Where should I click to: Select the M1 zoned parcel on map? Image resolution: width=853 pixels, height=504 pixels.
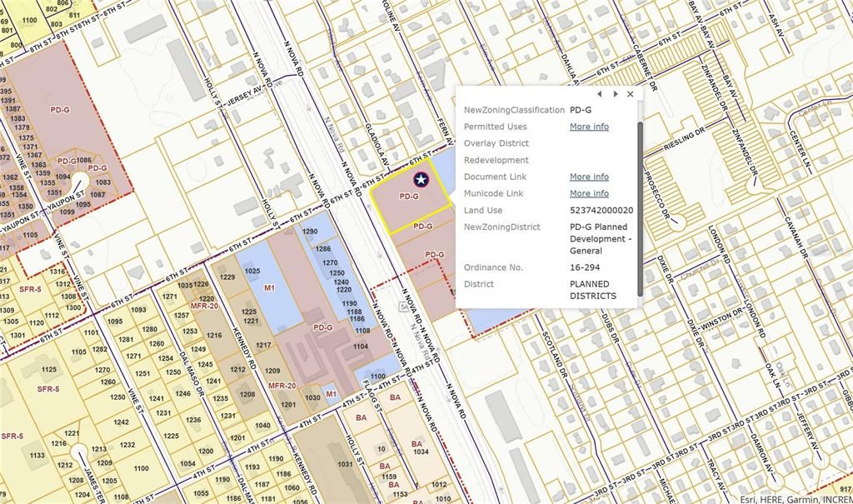point(268,286)
